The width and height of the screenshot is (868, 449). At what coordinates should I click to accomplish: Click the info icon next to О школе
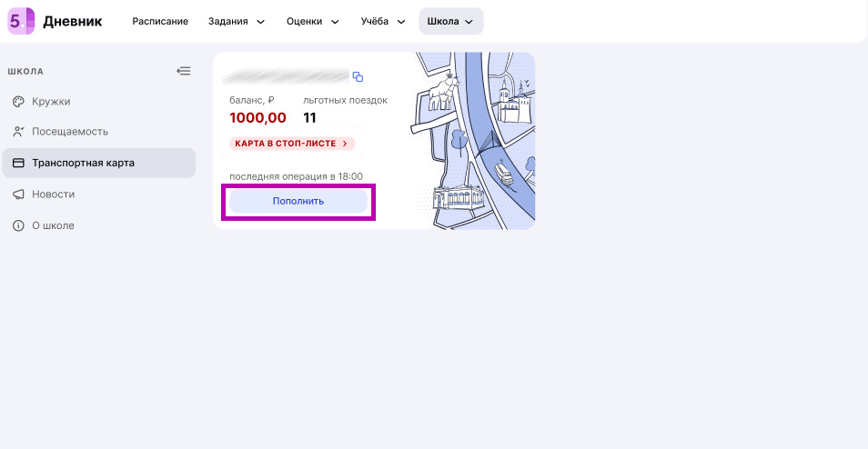click(18, 225)
